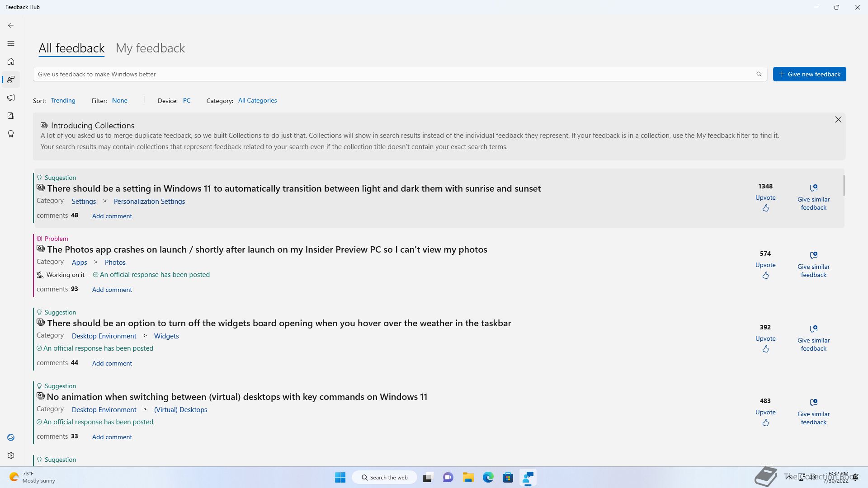Add comment on light/dark theme suggestion
The width and height of the screenshot is (868, 488).
[x=112, y=216]
